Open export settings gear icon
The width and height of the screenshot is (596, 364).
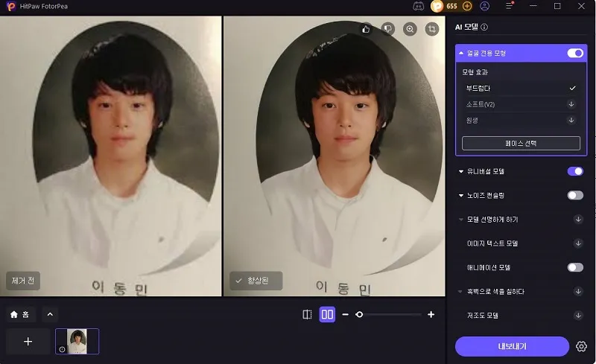click(581, 346)
